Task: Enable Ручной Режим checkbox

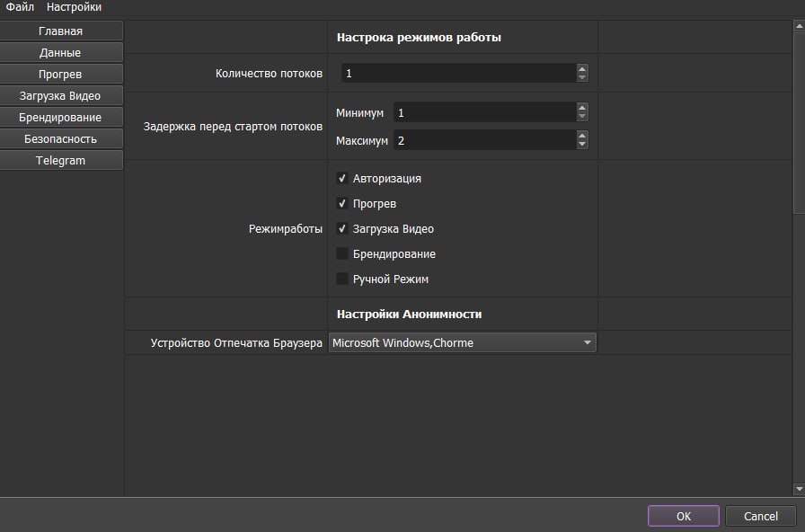Action: pos(342,279)
